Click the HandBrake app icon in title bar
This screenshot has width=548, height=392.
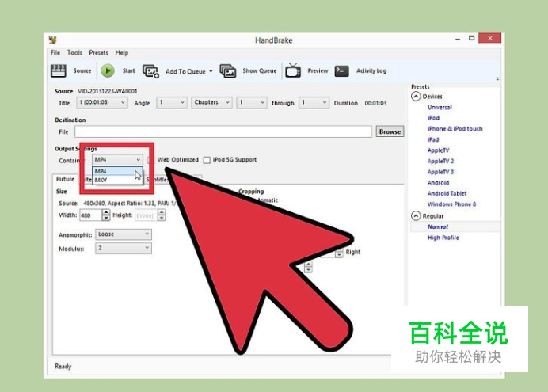coord(53,40)
